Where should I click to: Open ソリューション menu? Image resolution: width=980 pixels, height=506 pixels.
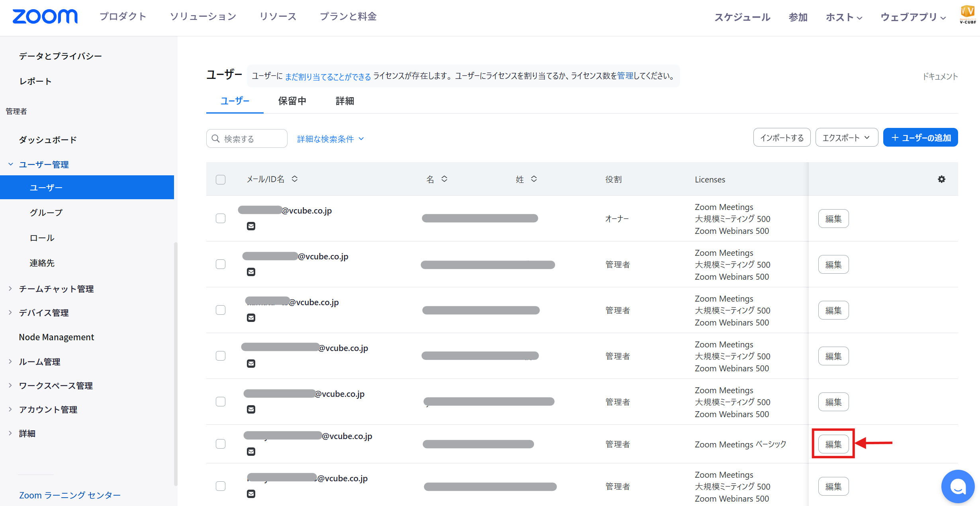pyautogui.click(x=203, y=16)
